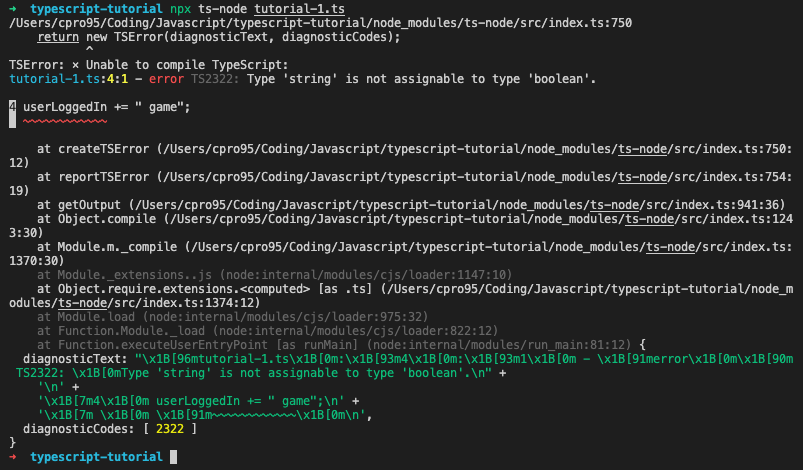The width and height of the screenshot is (803, 470).
Task: Click ts-node link in Object.compile stack line
Action: (x=649, y=219)
